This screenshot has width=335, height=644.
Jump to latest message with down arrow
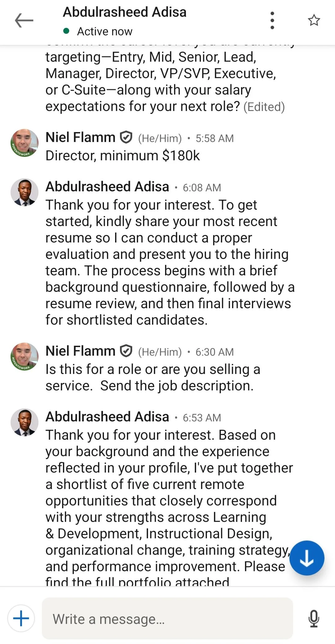click(x=307, y=558)
